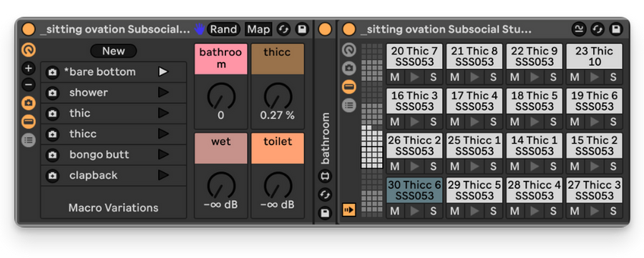Image resolution: width=644 pixels, height=258 pixels.
Task: Toggle Drum Rack macro variations view
Action: tap(349, 68)
